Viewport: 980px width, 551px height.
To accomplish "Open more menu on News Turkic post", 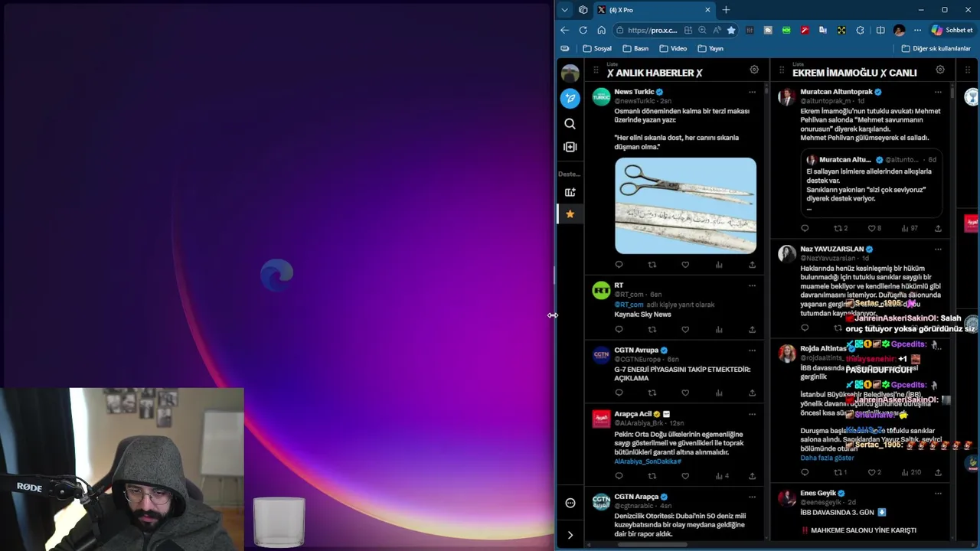I will [752, 92].
